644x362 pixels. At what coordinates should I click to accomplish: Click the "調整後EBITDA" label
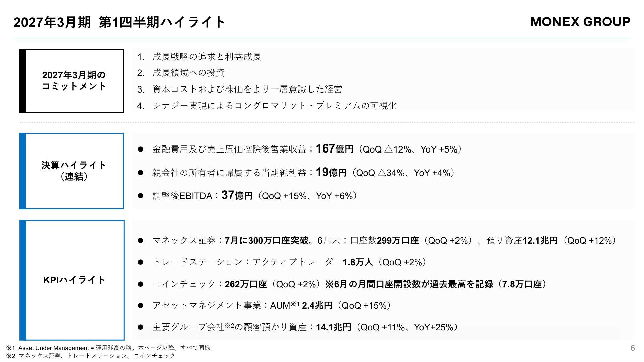tap(182, 196)
